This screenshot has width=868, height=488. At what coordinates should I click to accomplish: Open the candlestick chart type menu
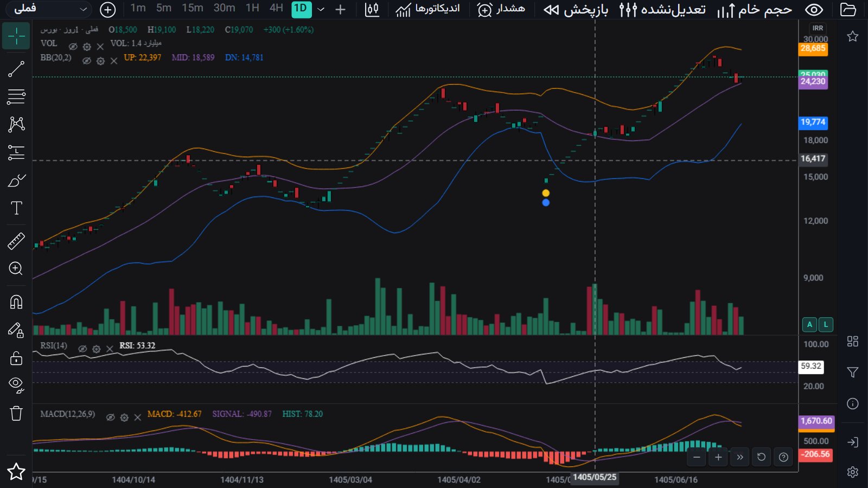pos(372,9)
